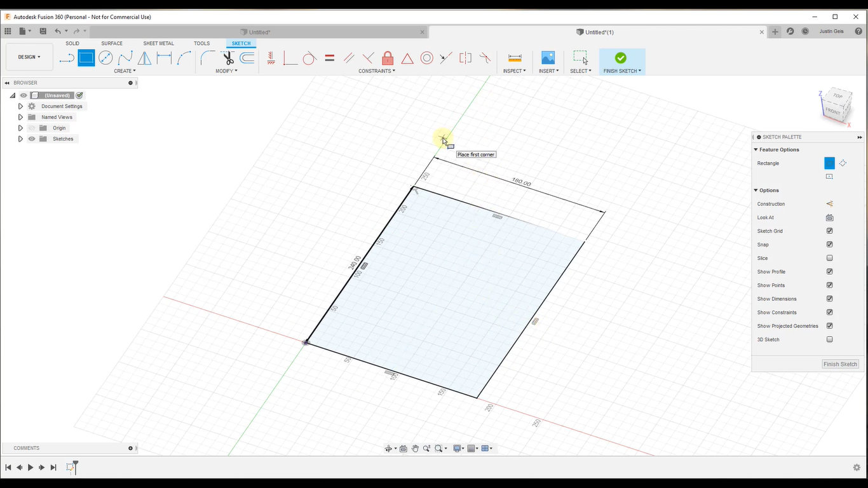
Task: Expand the Named Views node
Action: [x=20, y=117]
